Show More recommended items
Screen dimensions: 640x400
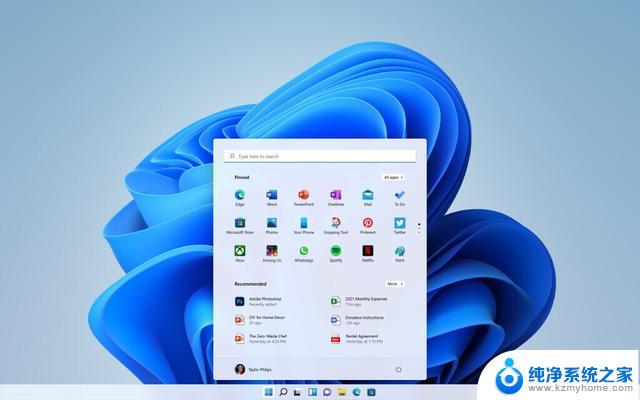[x=395, y=284]
